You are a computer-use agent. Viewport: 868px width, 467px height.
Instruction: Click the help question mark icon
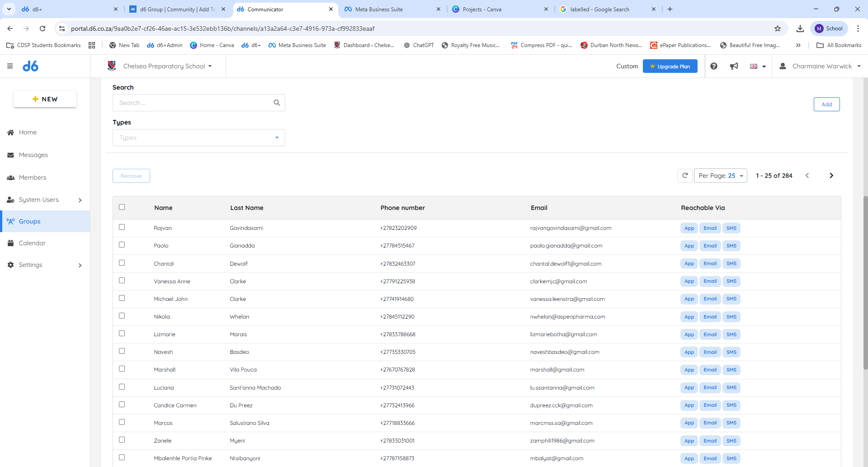pos(714,66)
